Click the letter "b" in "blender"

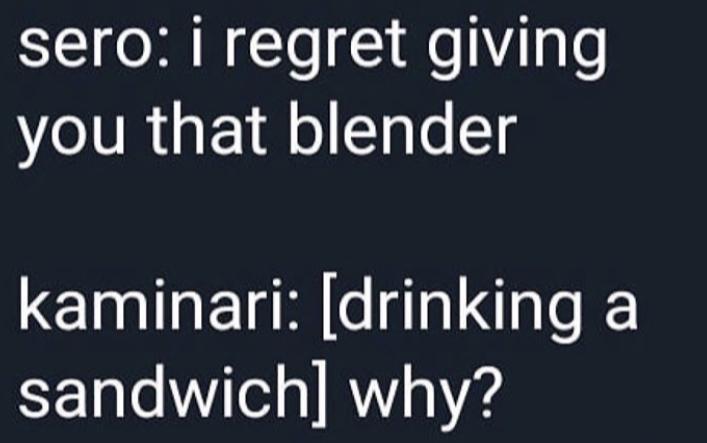[x=304, y=128]
